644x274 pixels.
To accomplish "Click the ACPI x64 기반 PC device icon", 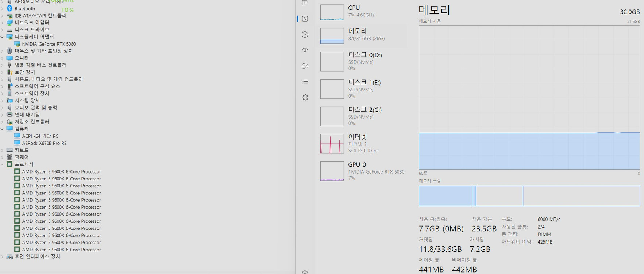I will click(x=17, y=136).
